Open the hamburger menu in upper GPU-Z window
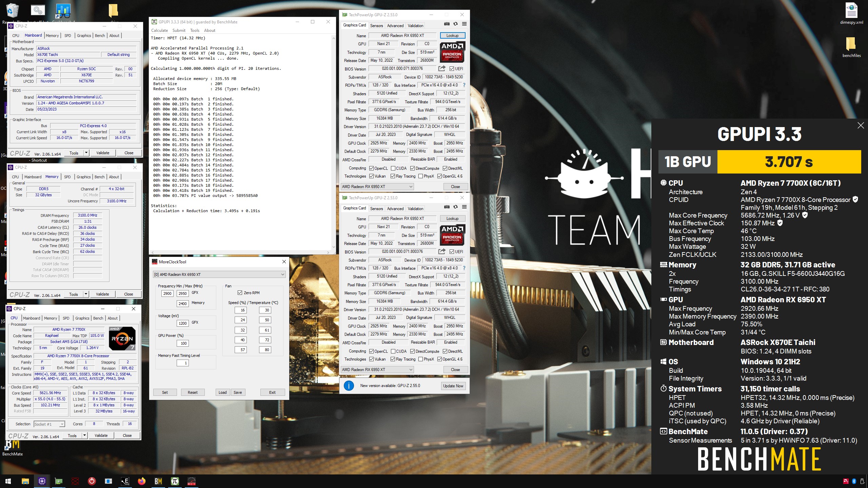This screenshot has height=488, width=868. click(x=464, y=24)
